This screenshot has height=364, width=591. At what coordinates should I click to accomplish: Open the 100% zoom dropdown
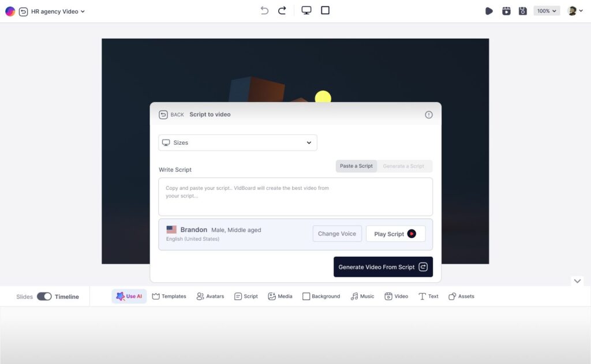(547, 11)
